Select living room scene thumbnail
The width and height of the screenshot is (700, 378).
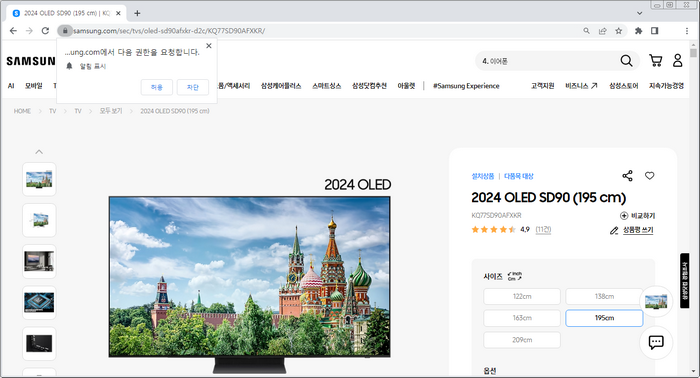(39, 261)
